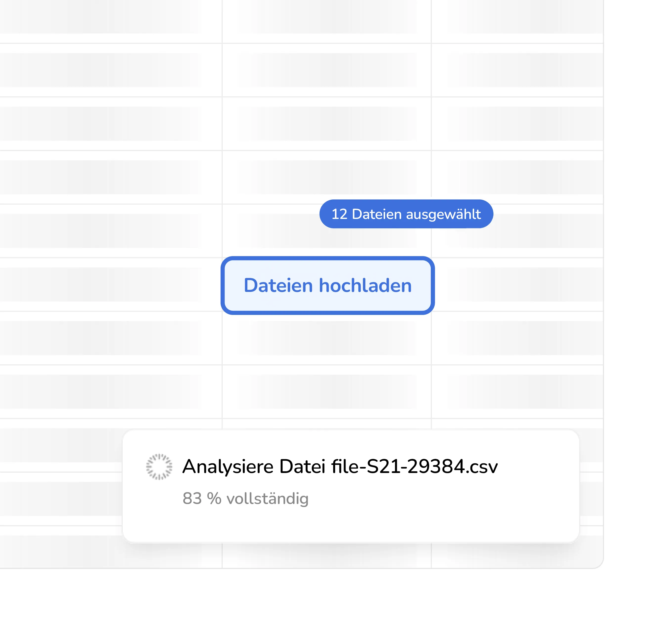Screen dimensions: 672x637
Task: Click placeholder cell directly right of Dateien hochladen
Action: (x=520, y=284)
